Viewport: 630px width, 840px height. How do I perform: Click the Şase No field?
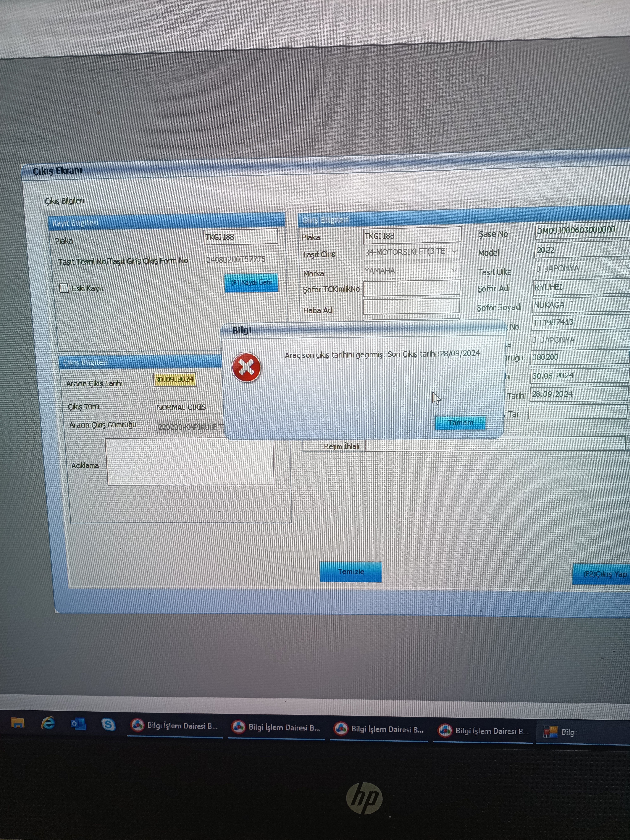coord(583,230)
